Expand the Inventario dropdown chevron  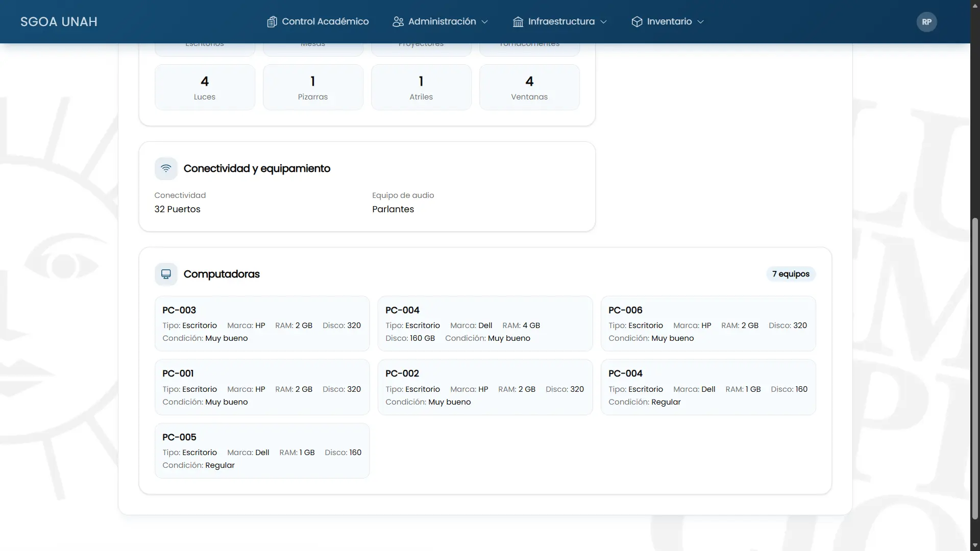click(700, 22)
